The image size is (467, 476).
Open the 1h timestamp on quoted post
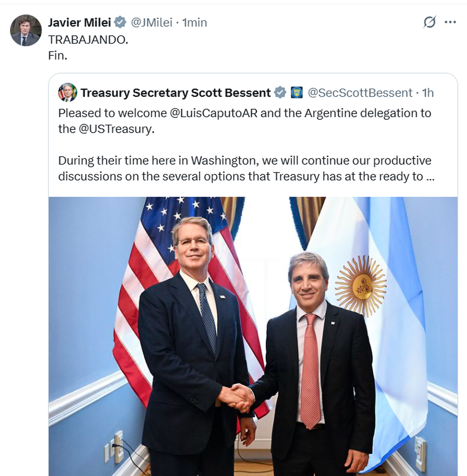click(428, 93)
